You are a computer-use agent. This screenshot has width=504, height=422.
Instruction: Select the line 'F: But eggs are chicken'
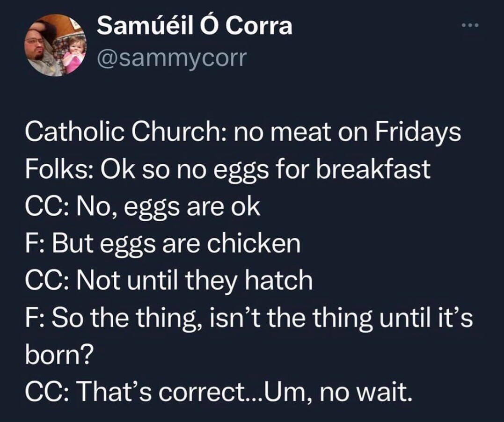(162, 243)
